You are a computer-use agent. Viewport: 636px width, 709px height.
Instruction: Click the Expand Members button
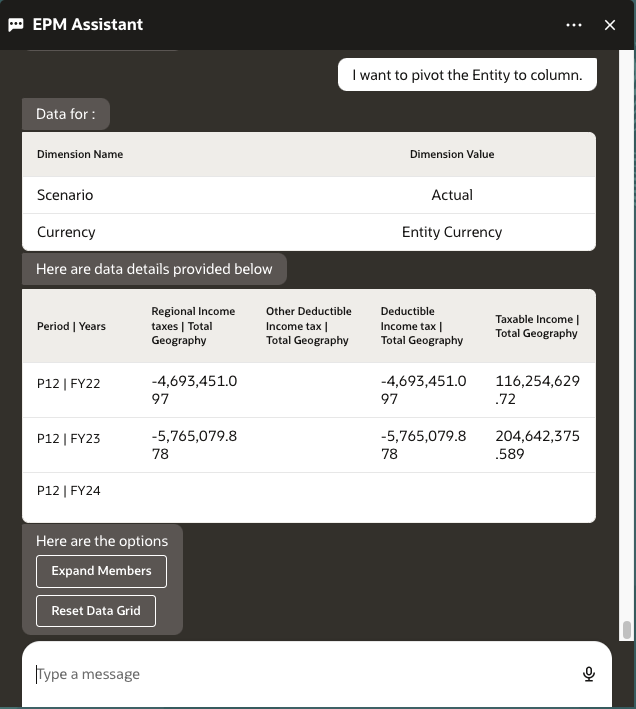[101, 571]
